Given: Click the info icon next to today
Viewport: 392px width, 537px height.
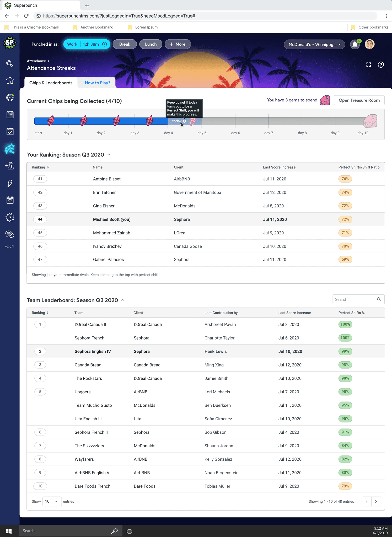Looking at the screenshot, I should (184, 121).
